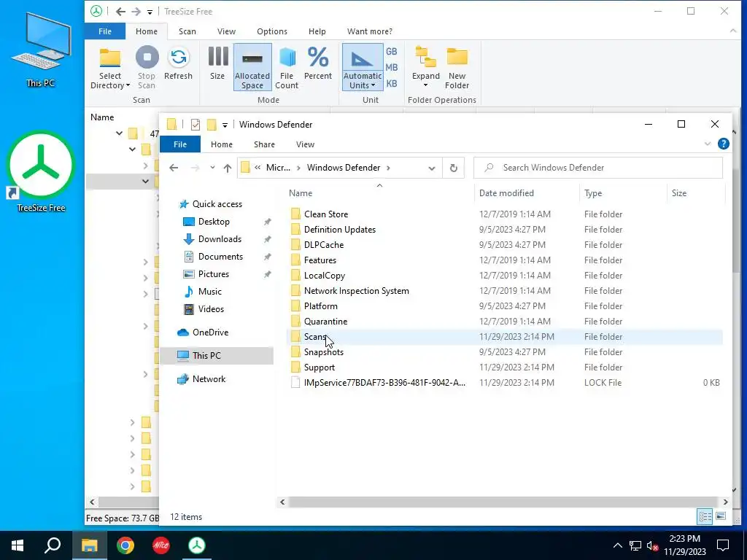Click Windows Defender in the address bar
Image resolution: width=747 pixels, height=560 pixels.
344,168
